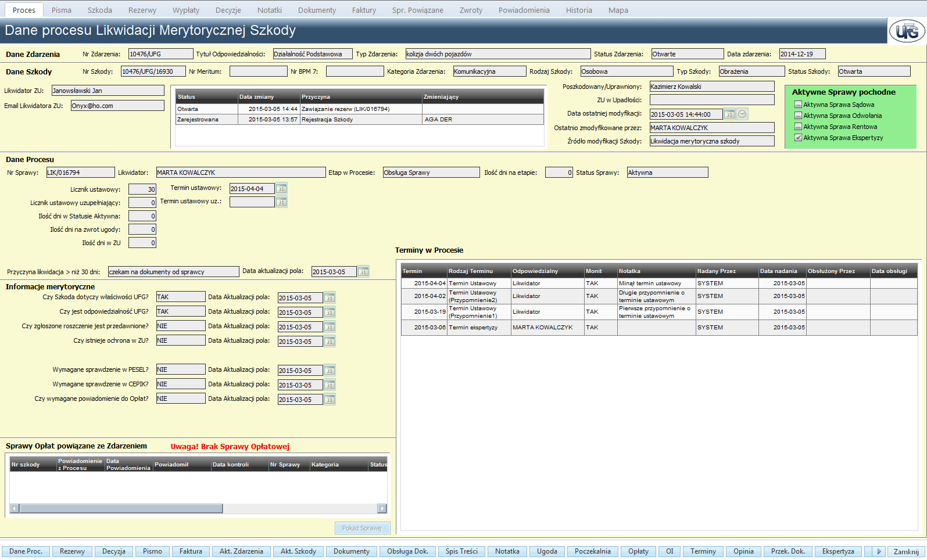Click Email Likwidatora ZU field

click(117, 106)
